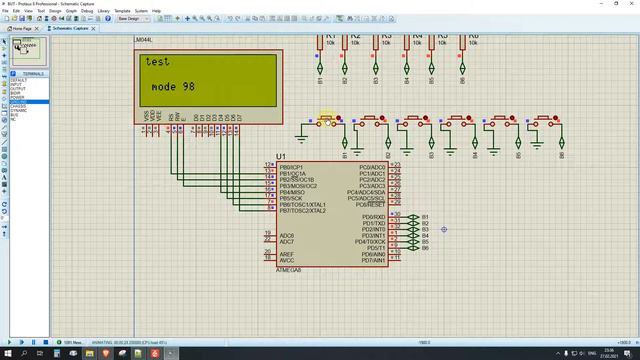This screenshot has width=640, height=360.
Task: Switch to the Home Page tab
Action: coord(22,29)
